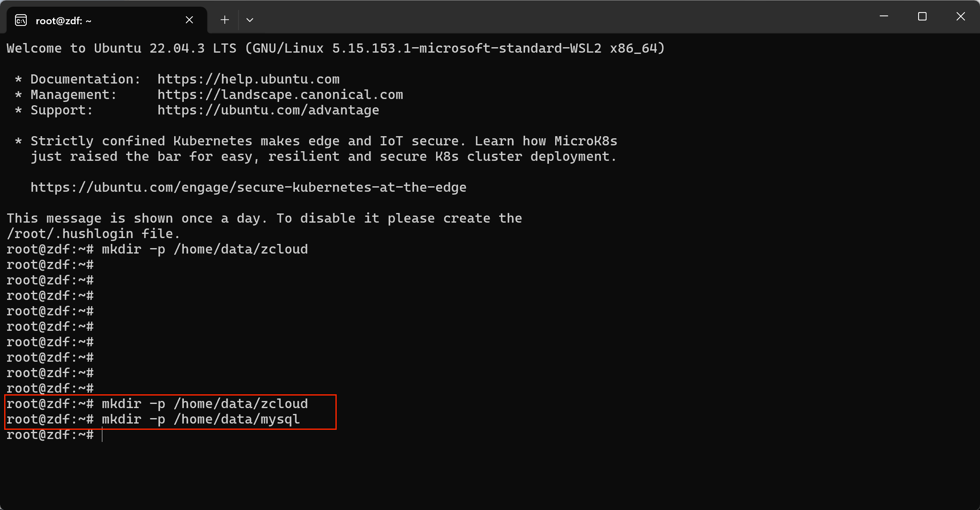Image resolution: width=980 pixels, height=510 pixels.
Task: Click the word MicroK8s in the message
Action: click(586, 141)
